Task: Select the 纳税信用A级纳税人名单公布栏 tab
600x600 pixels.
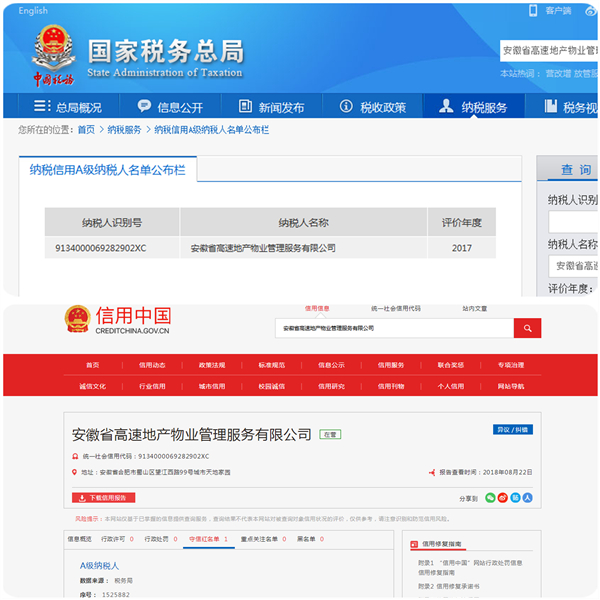Action: [108, 170]
